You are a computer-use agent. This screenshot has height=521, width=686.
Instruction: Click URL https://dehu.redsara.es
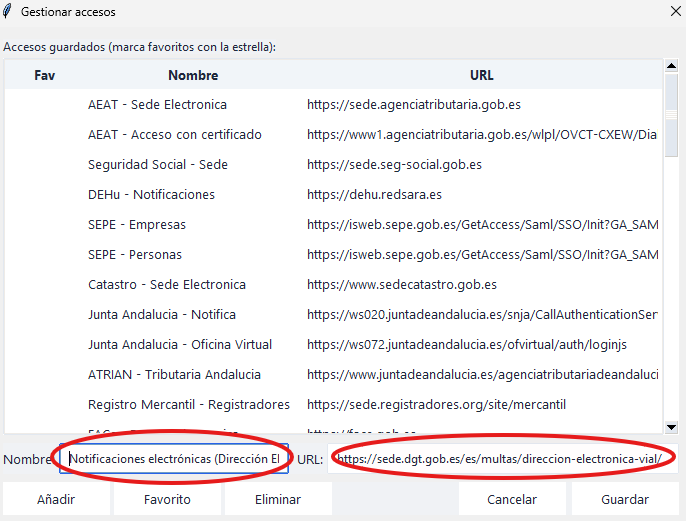374,194
